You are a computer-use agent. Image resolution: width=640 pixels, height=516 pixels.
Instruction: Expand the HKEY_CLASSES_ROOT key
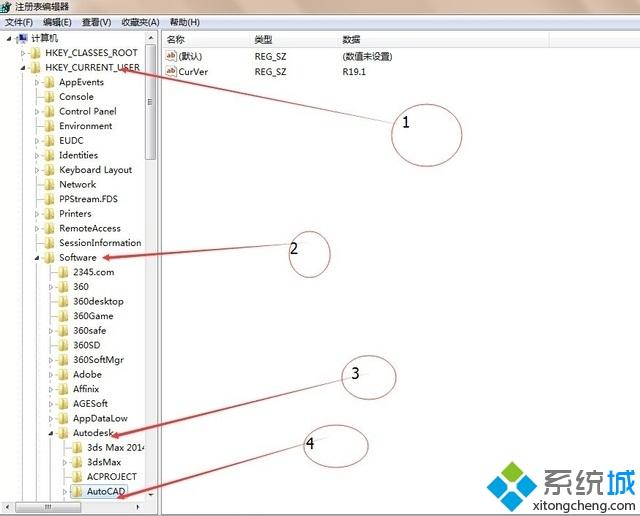pyautogui.click(x=23, y=53)
